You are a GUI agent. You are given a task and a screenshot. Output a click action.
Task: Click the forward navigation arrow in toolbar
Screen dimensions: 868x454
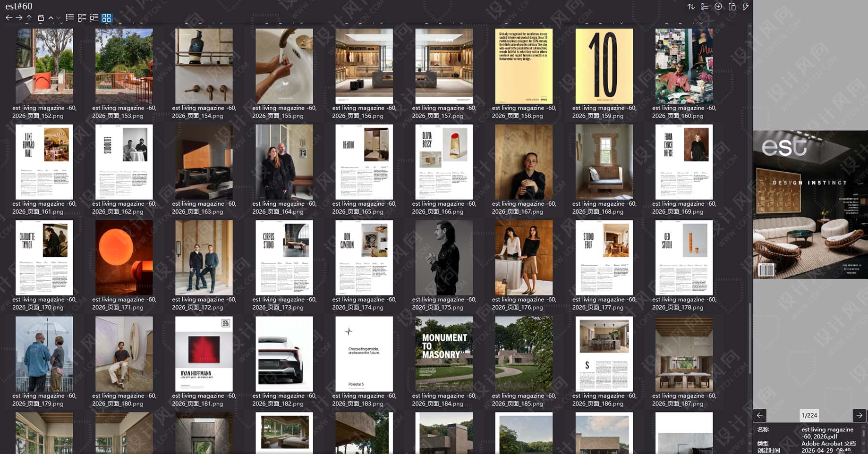pyautogui.click(x=19, y=18)
